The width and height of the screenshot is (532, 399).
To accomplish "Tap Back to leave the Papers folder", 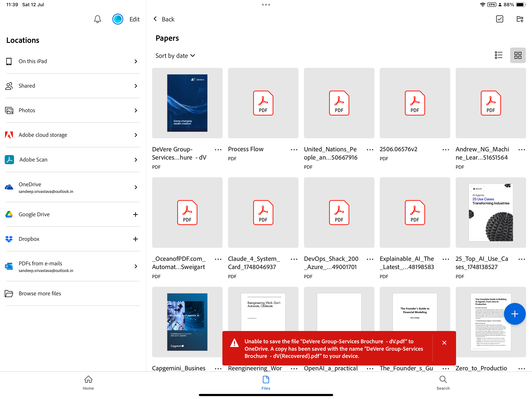I will point(164,19).
